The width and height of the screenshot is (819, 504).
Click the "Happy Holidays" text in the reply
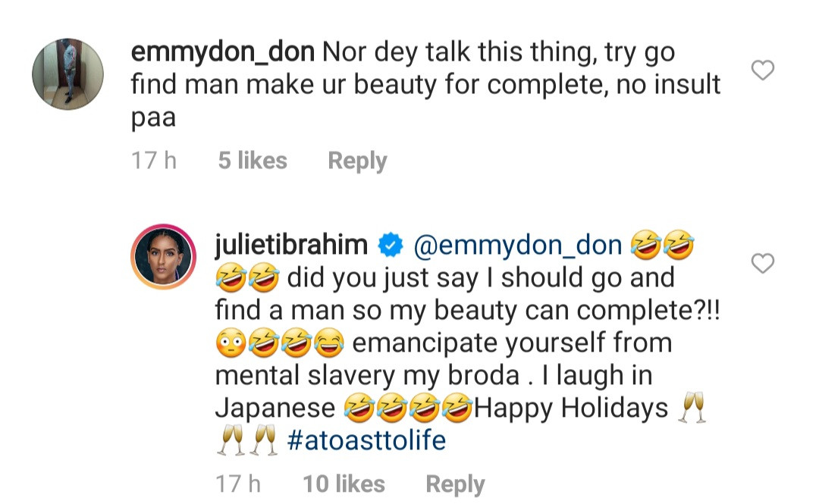(x=570, y=409)
